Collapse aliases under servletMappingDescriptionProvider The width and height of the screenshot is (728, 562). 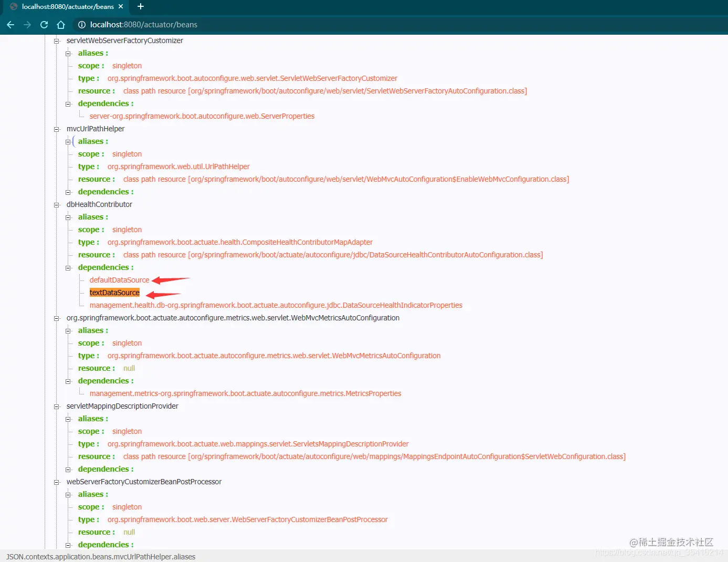(68, 419)
